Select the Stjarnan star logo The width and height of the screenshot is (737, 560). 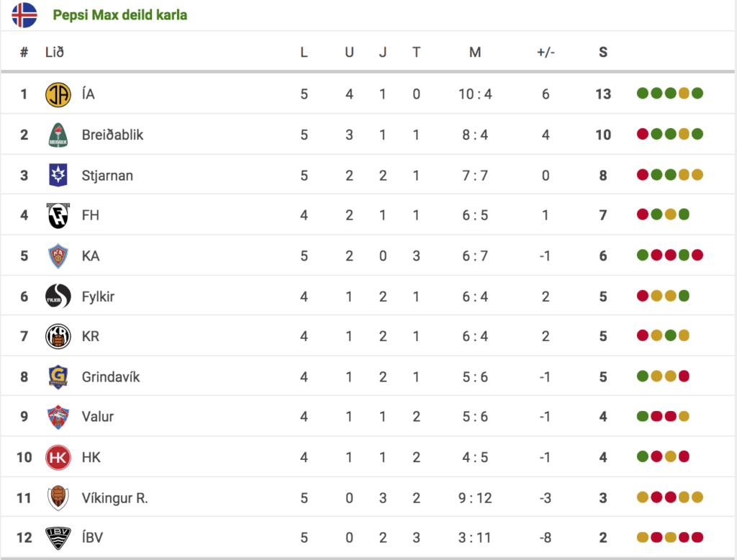point(58,175)
